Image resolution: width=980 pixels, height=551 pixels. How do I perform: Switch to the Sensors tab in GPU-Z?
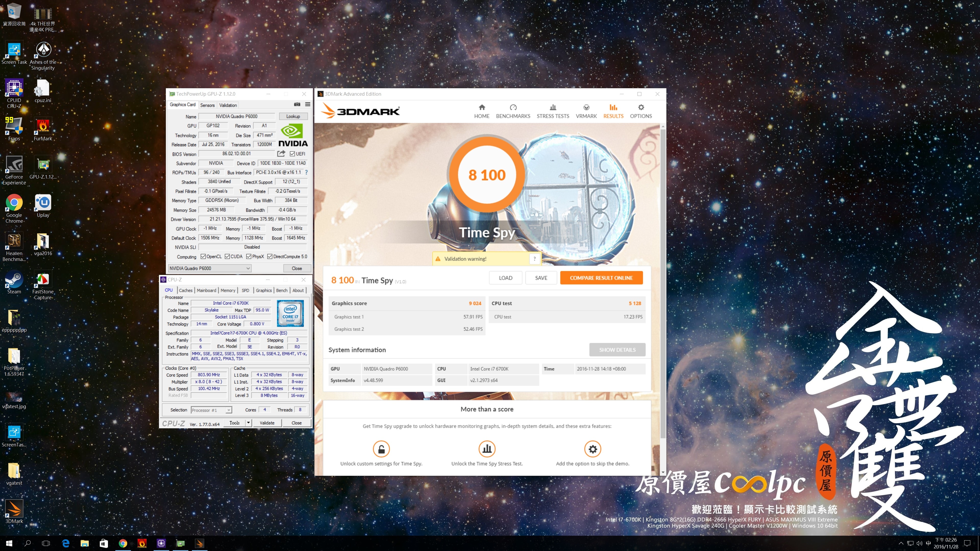click(x=207, y=105)
